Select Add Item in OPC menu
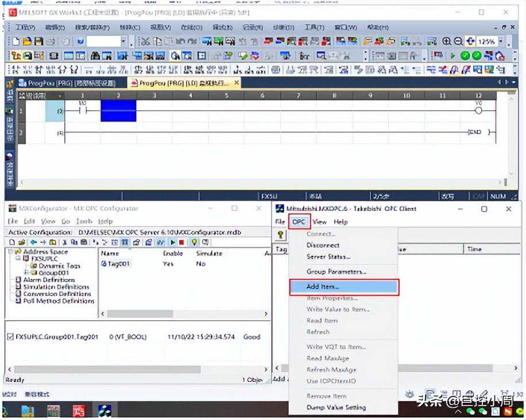 (343, 286)
